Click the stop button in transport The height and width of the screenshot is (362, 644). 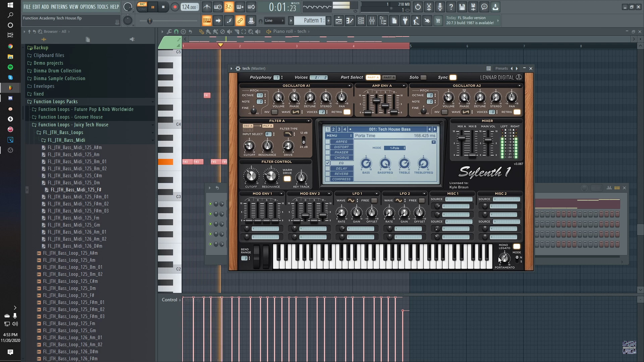click(x=163, y=7)
